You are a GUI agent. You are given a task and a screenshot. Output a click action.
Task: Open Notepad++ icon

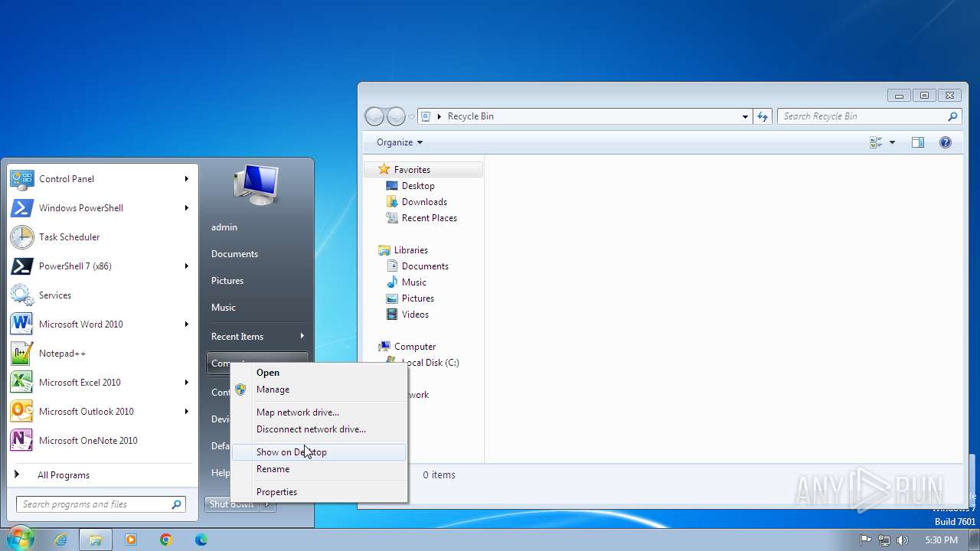click(x=21, y=354)
